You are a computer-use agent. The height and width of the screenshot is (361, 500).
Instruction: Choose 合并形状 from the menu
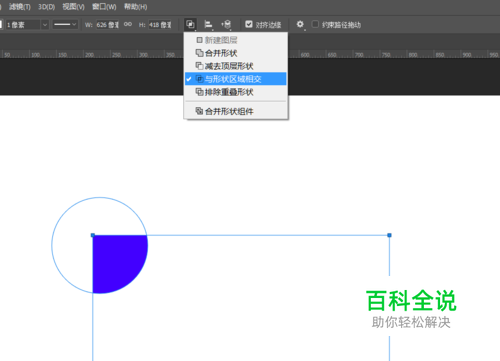tap(236, 53)
